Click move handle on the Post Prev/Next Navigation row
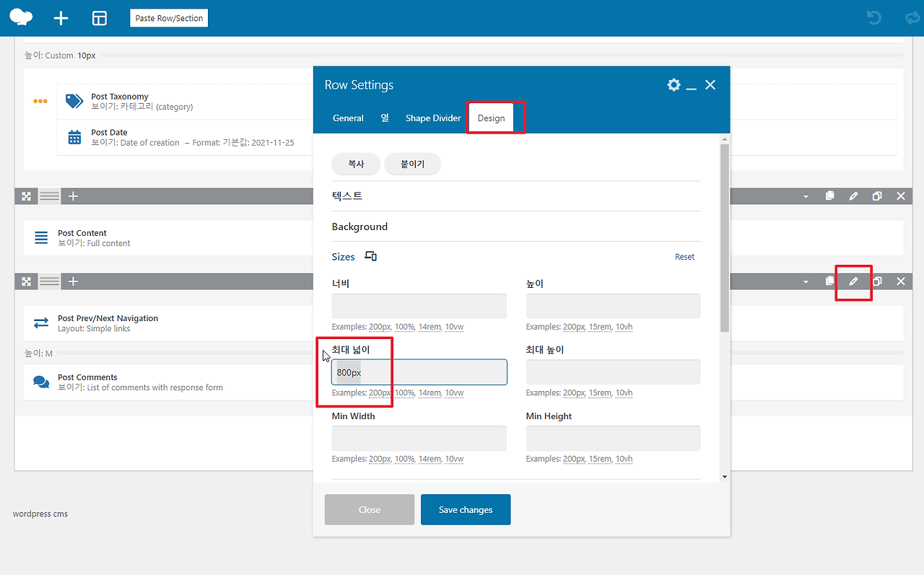 (26, 281)
